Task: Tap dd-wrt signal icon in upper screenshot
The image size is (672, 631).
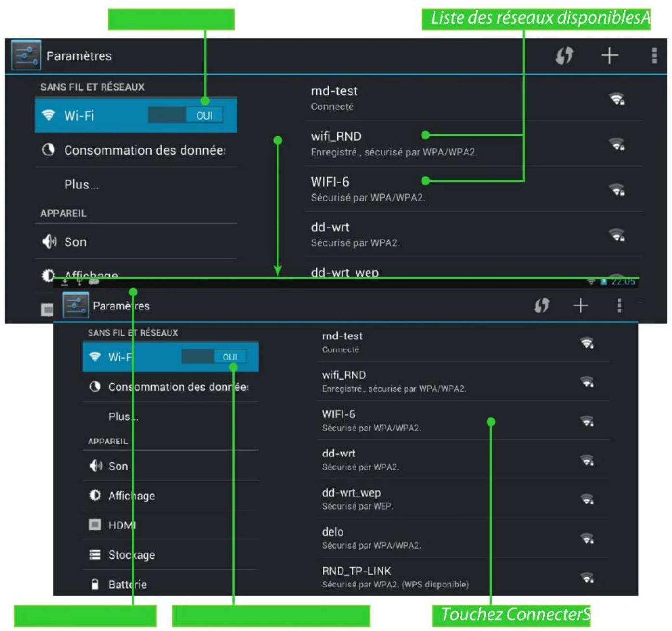Action: click(x=617, y=235)
